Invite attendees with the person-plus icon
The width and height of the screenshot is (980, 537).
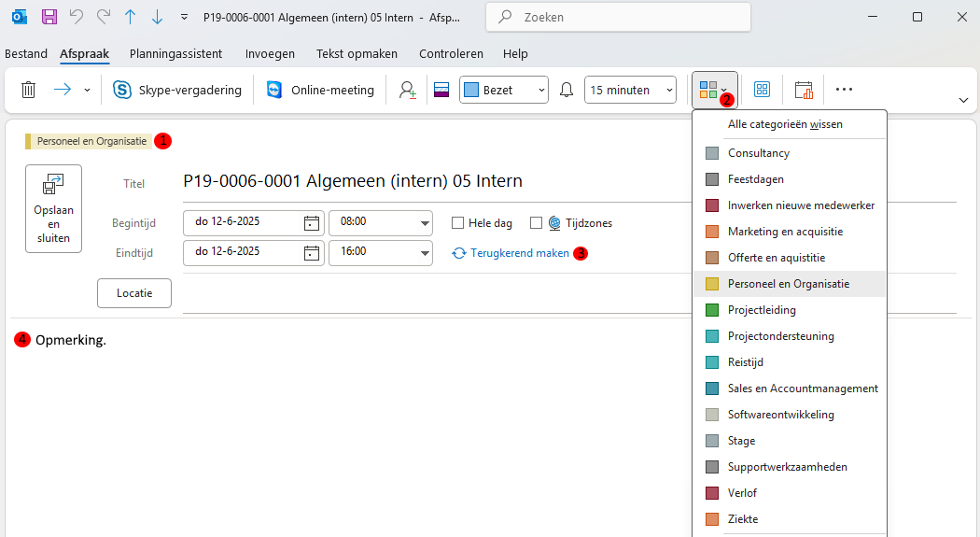[408, 90]
